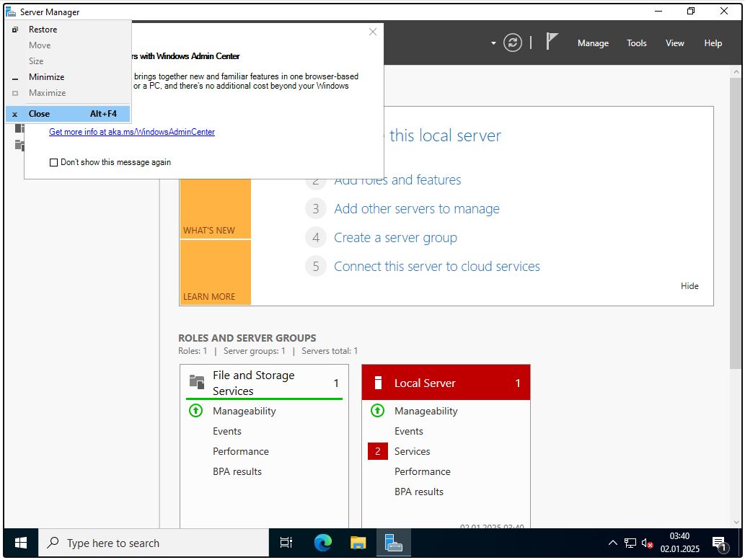Screen dimensions: 745x560
Task: Choose Restore in the system menu
Action: click(x=68, y=30)
